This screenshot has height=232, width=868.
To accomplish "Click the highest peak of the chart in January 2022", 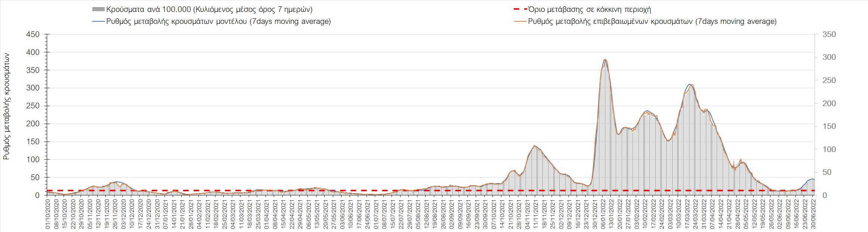I will tap(605, 59).
